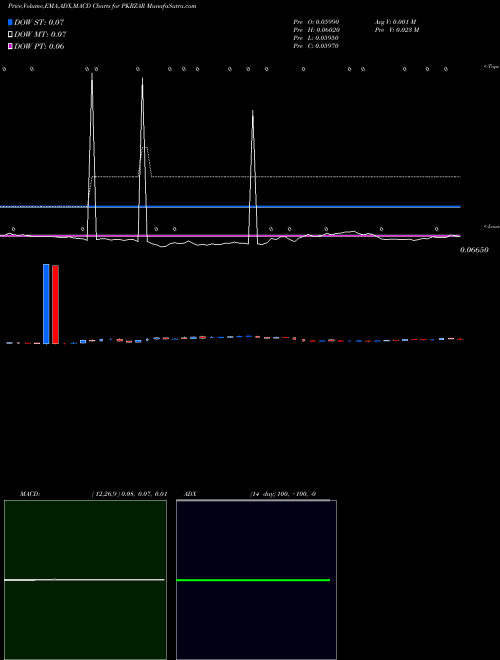Viewport: 500px width, 660px height.
Task: Click the blue DOW ST legend swatch
Action: coord(10,22)
